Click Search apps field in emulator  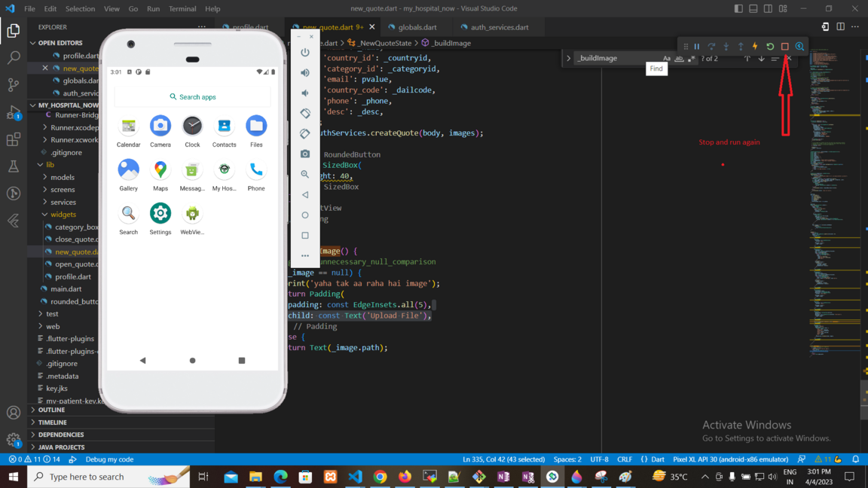193,97
